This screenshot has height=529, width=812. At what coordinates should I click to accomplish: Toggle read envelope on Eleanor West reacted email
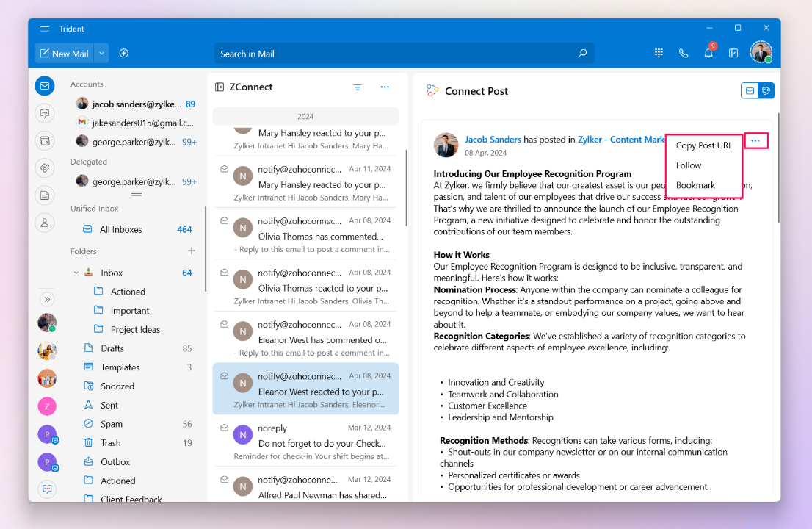[x=224, y=376]
